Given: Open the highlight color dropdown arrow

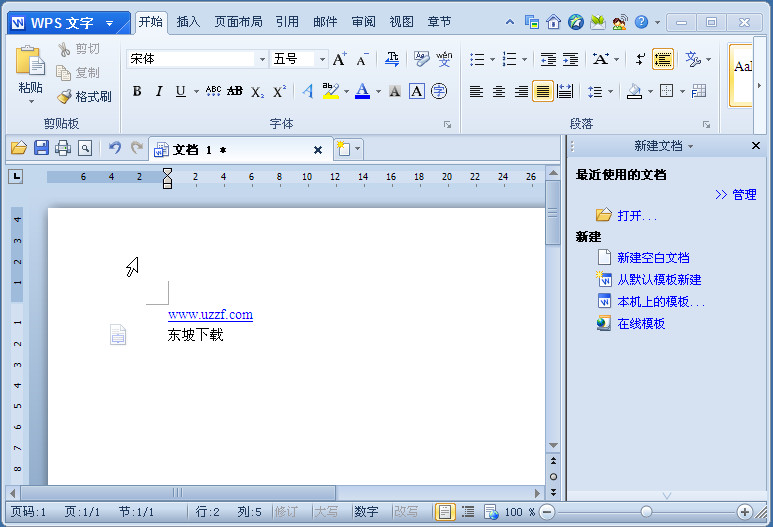Looking at the screenshot, I should click(x=346, y=92).
